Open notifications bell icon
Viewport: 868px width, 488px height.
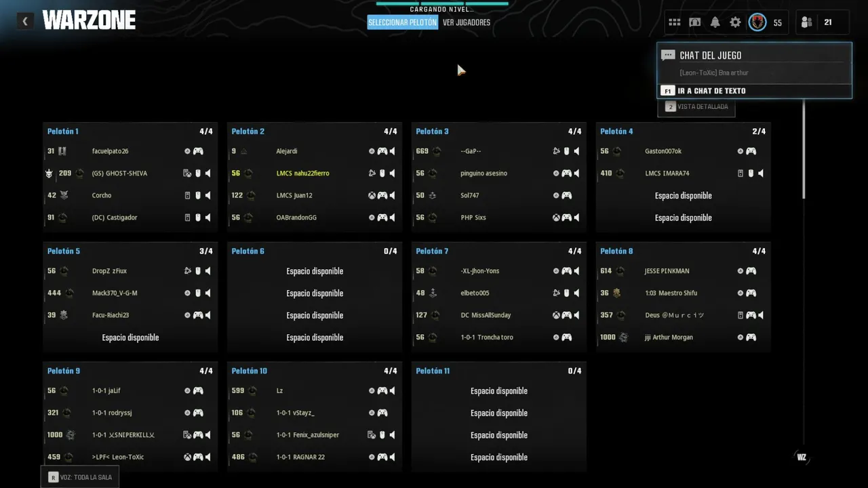[x=715, y=22]
